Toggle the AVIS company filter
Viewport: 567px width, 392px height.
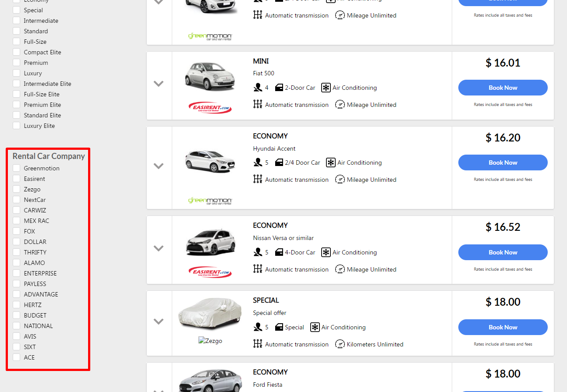[x=16, y=336]
